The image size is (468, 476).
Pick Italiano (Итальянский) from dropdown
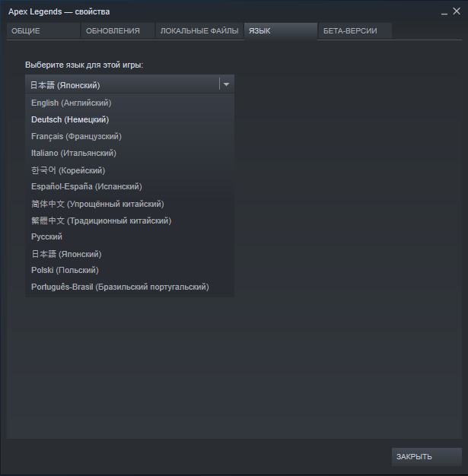(129, 153)
